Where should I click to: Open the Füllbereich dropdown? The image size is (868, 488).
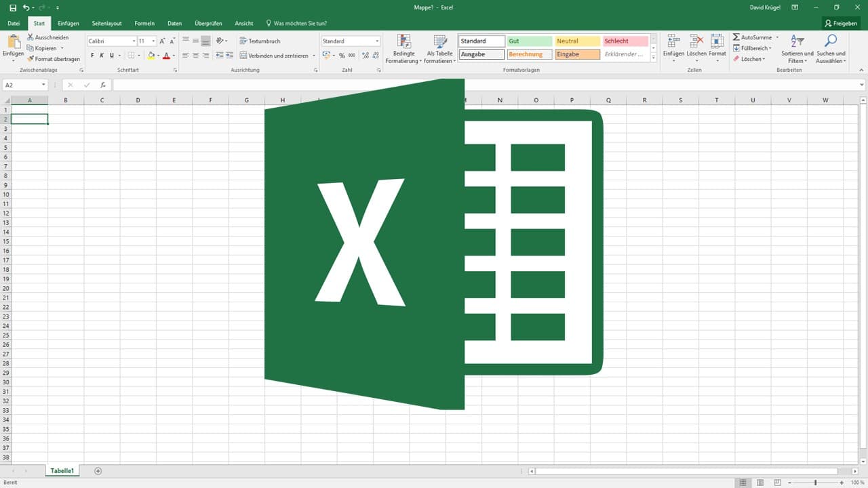[x=753, y=48]
